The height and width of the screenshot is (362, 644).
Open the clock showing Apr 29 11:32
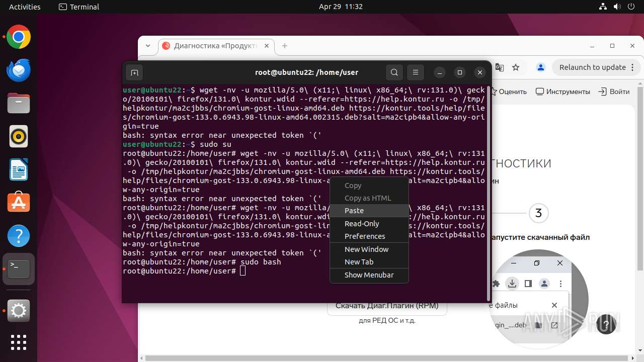coord(341,7)
